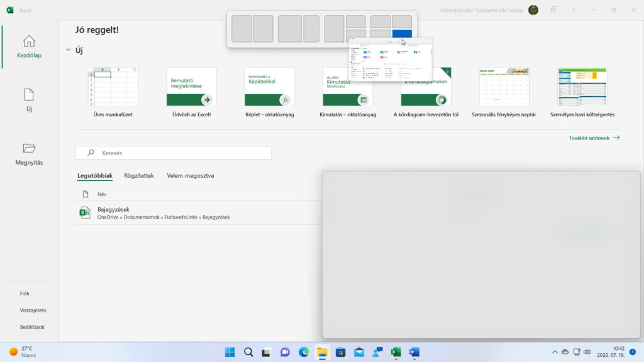This screenshot has height=362, width=644.
Task: Click the volume speaker tray icon
Action: 587,352
